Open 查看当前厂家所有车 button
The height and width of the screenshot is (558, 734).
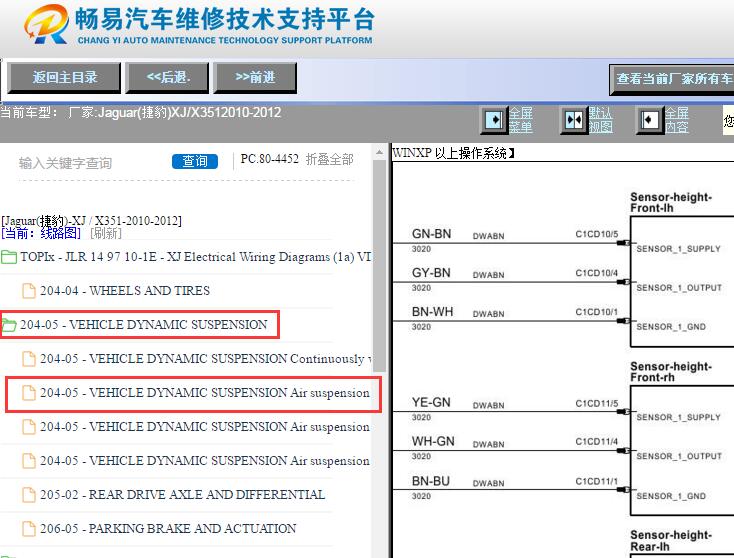pyautogui.click(x=672, y=79)
